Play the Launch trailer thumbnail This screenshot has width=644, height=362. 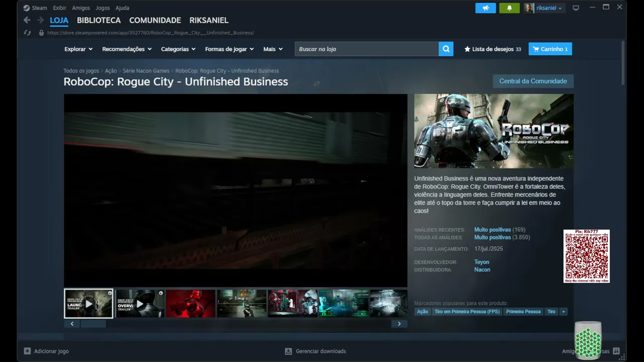tap(89, 304)
